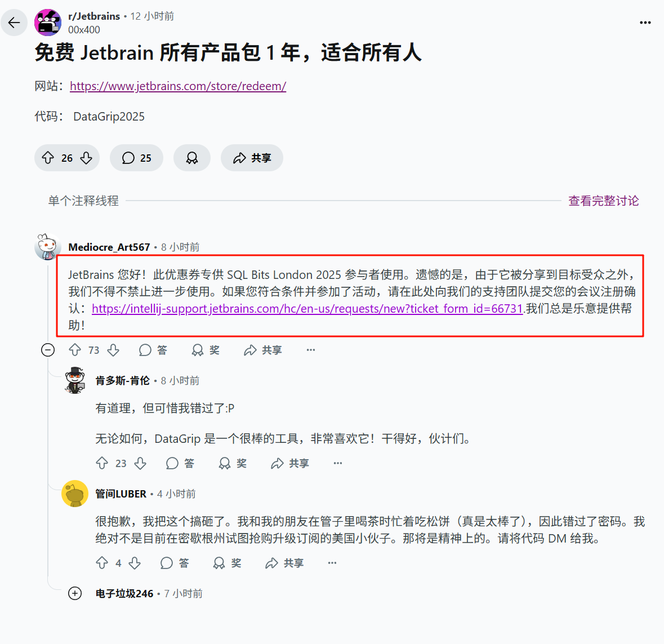Open the 25 comments button
The height and width of the screenshot is (644, 664).
click(136, 158)
